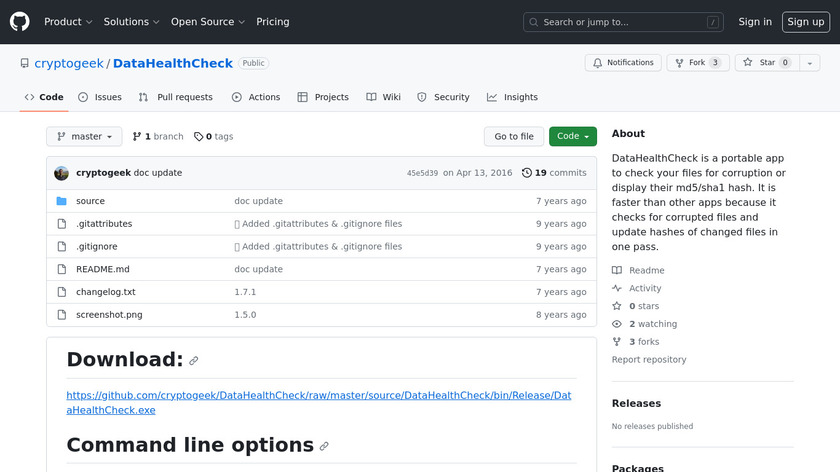Star the DataHealthCheck repository
The image size is (840, 472).
(x=759, y=63)
